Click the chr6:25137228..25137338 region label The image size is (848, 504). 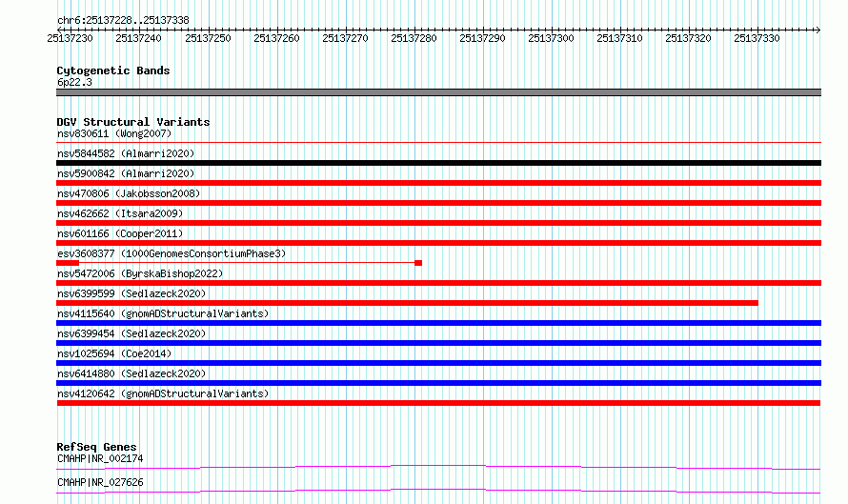tap(123, 20)
